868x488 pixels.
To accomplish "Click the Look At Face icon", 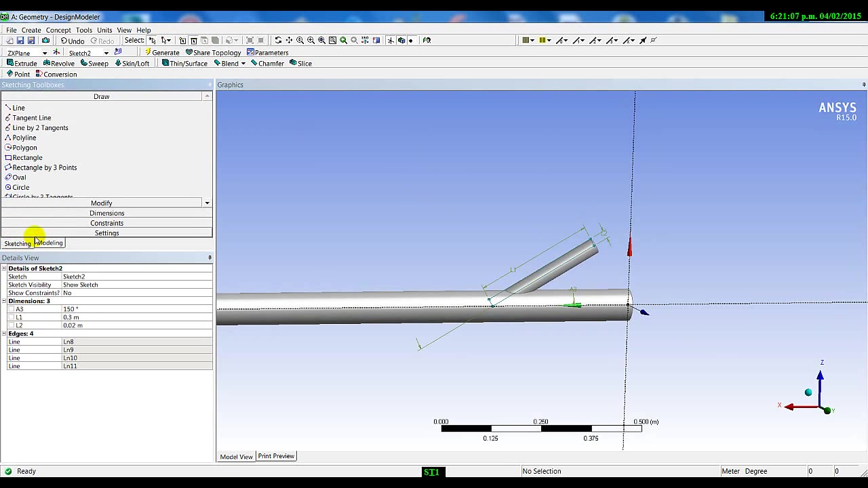I will [427, 41].
